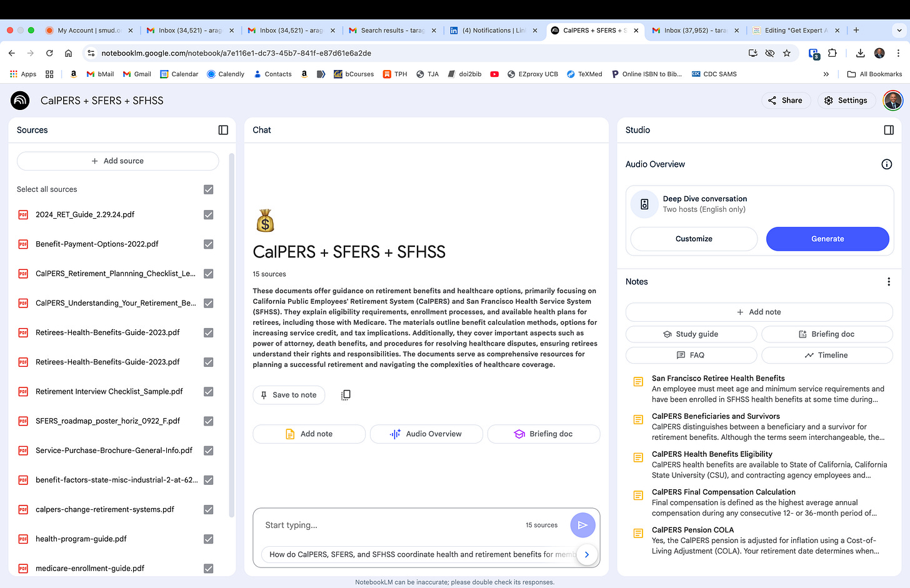The image size is (910, 588).
Task: Click the arrow next to the suggested question
Action: point(586,554)
